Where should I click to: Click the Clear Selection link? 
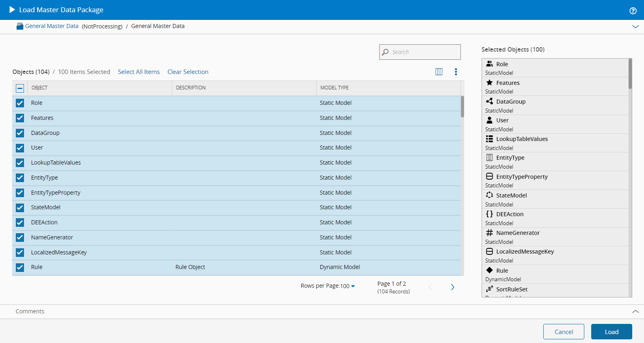click(188, 72)
